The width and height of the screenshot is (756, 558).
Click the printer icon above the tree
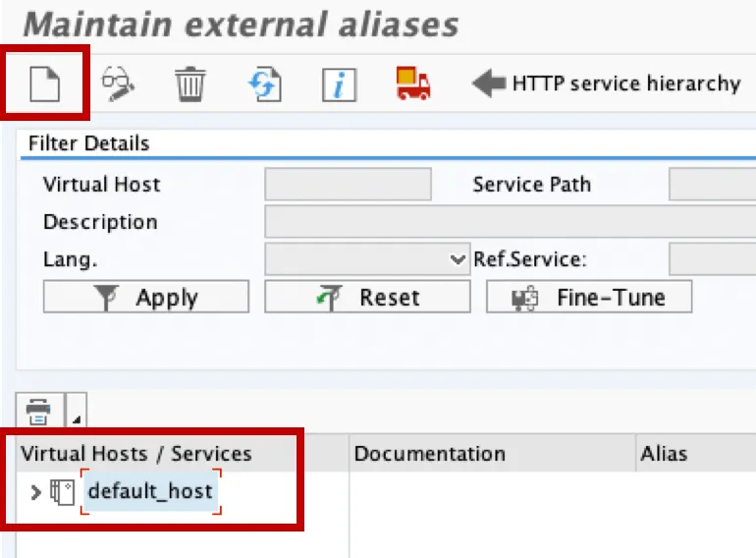pyautogui.click(x=38, y=409)
